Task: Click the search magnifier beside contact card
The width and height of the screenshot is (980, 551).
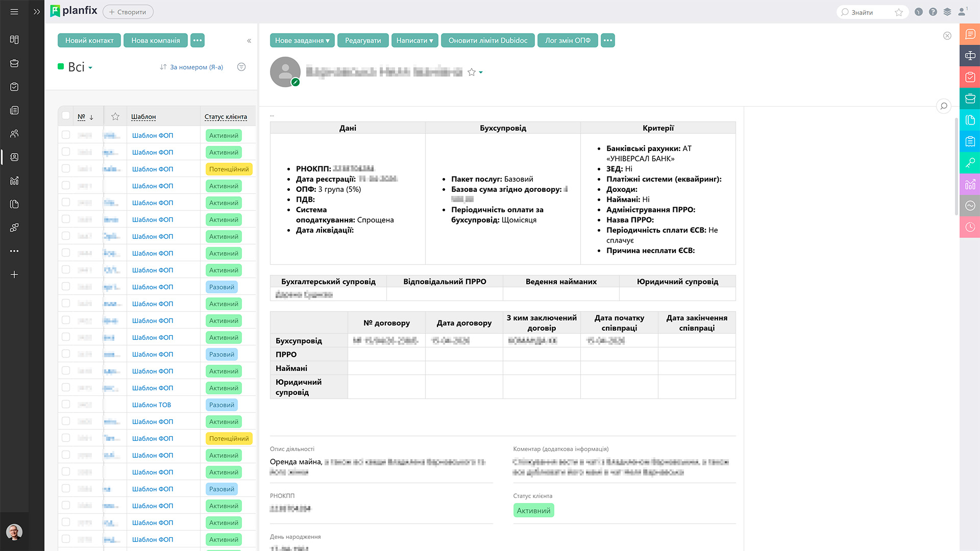Action: 944,106
